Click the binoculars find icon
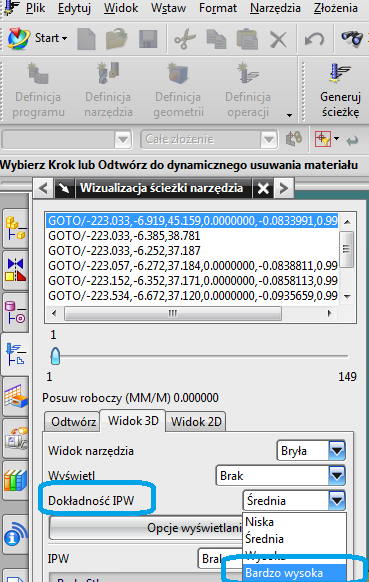 coord(352,38)
